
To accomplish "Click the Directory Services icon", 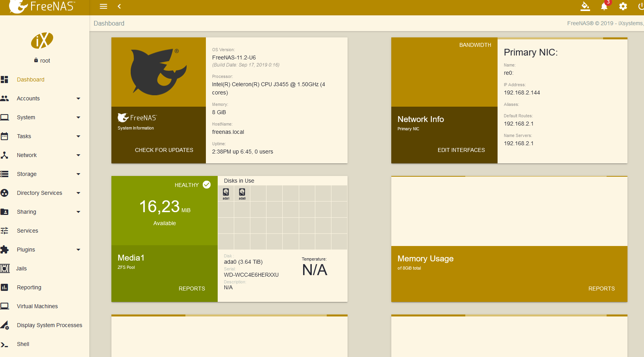I will tap(4, 193).
